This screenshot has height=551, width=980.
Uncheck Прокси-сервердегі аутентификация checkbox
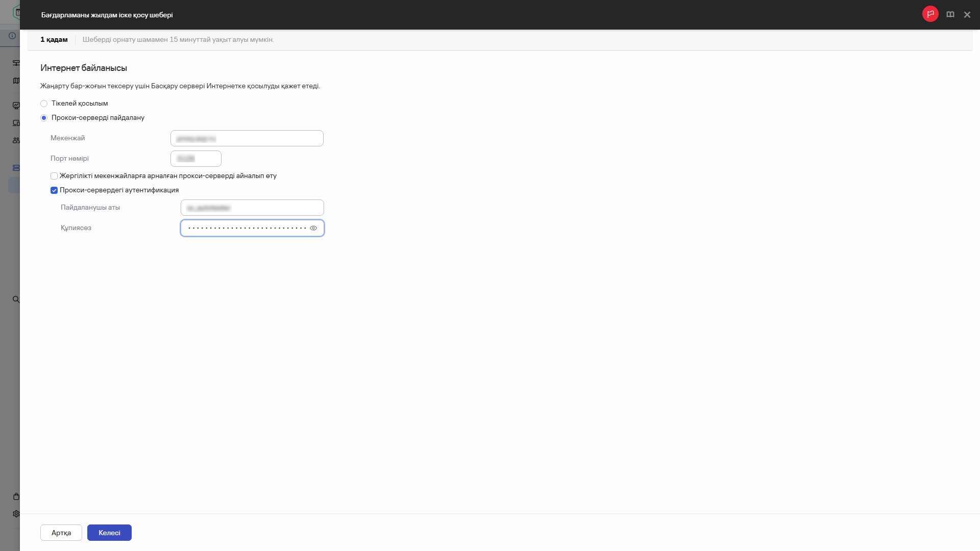[54, 190]
